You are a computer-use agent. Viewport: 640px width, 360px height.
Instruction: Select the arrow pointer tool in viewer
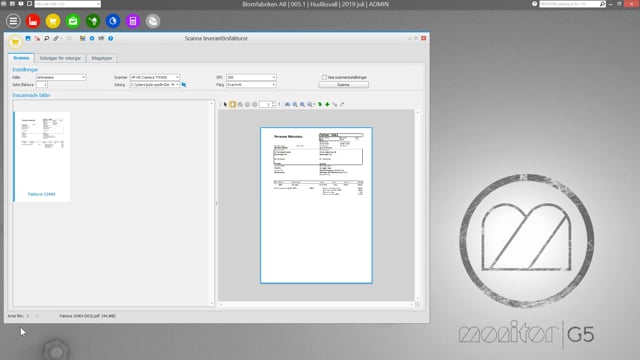click(225, 104)
